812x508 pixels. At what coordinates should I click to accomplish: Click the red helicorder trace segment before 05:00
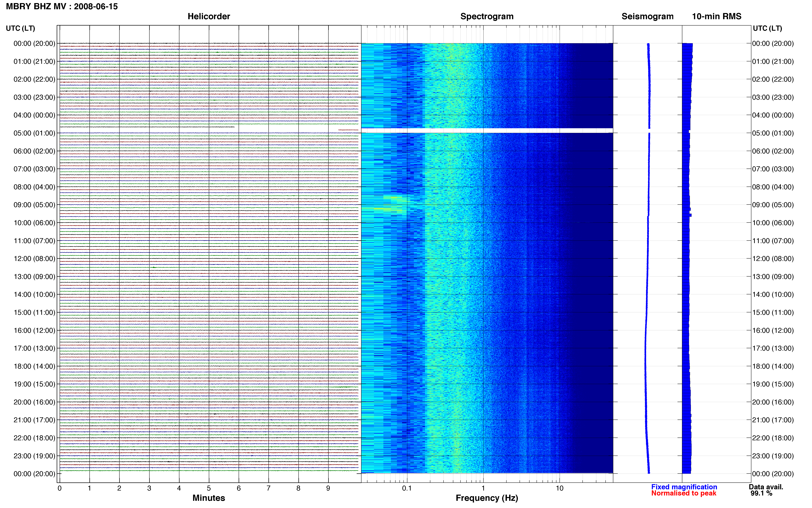(x=348, y=130)
